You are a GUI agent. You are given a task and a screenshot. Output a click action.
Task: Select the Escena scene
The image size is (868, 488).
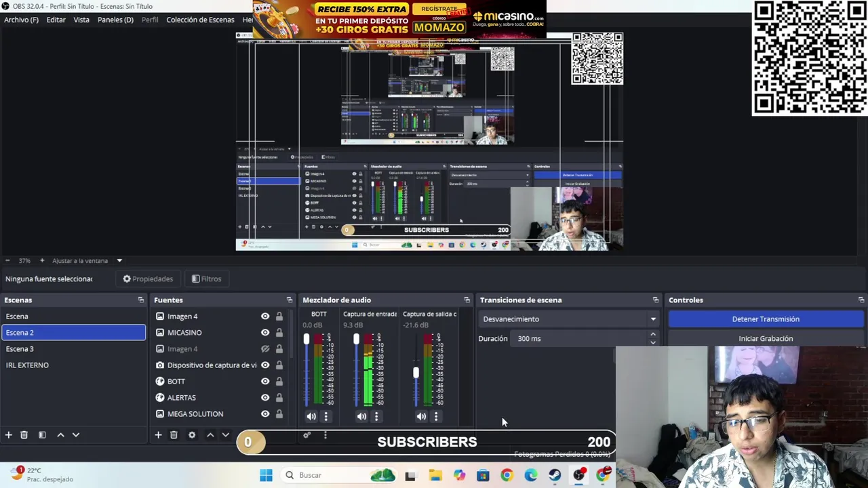tap(73, 317)
